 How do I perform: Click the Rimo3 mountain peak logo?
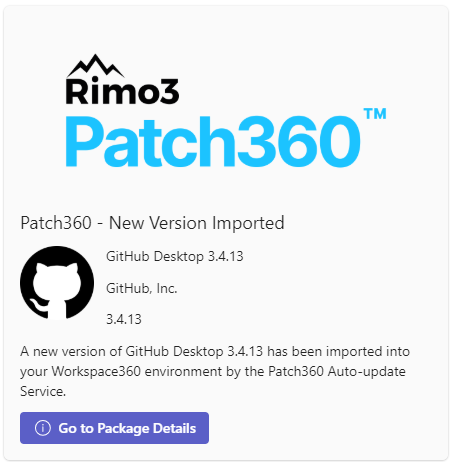click(96, 66)
